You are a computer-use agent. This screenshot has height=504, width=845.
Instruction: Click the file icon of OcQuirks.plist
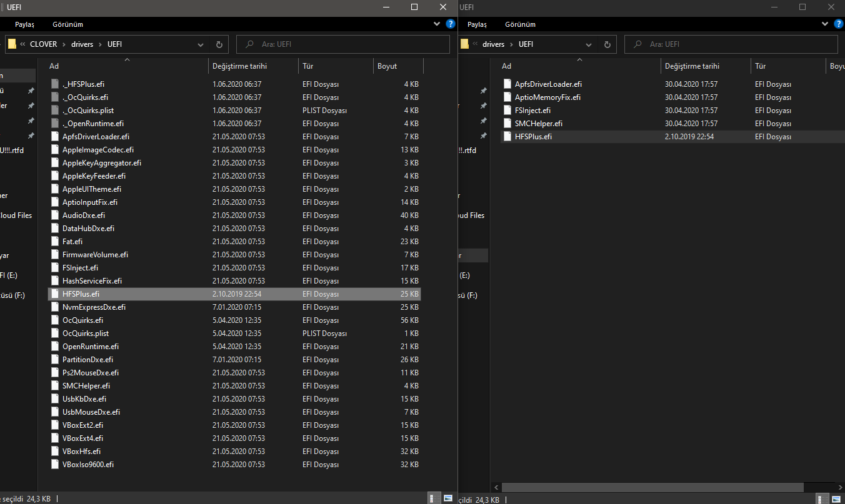(x=55, y=333)
